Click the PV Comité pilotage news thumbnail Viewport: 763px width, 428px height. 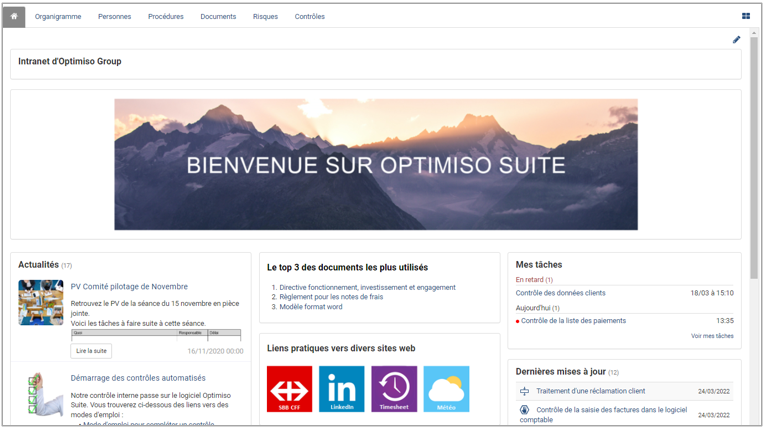click(41, 303)
